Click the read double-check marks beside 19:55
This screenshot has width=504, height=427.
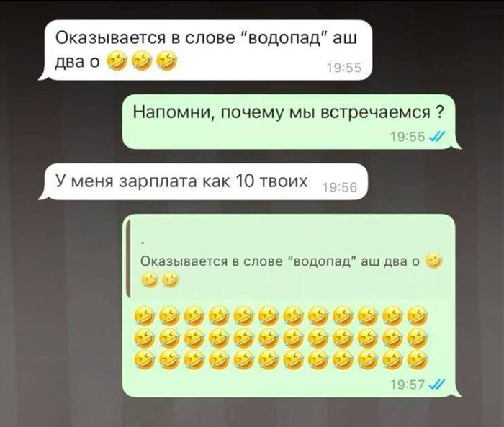click(x=437, y=138)
